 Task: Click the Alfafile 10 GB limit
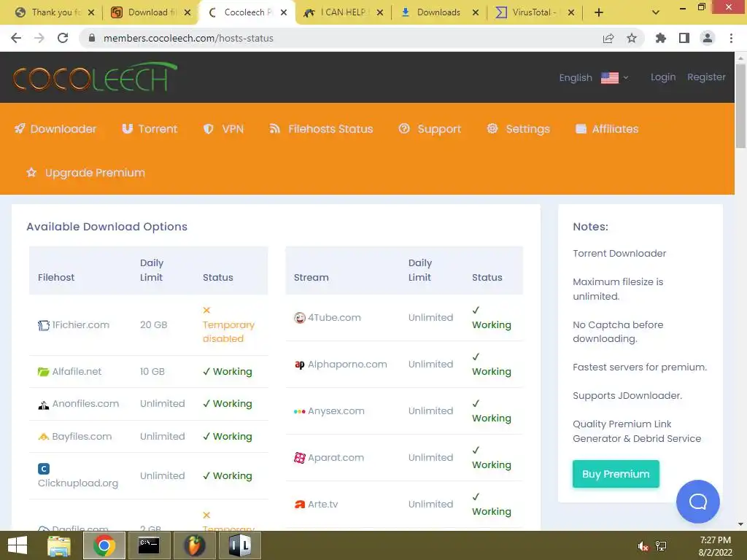pyautogui.click(x=152, y=371)
